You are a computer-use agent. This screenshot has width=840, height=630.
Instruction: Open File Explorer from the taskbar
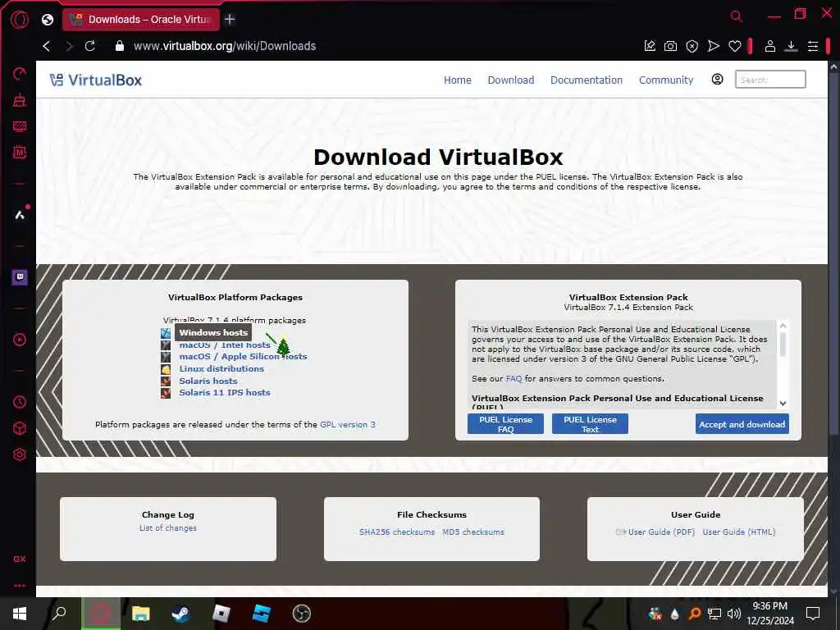[x=140, y=614]
